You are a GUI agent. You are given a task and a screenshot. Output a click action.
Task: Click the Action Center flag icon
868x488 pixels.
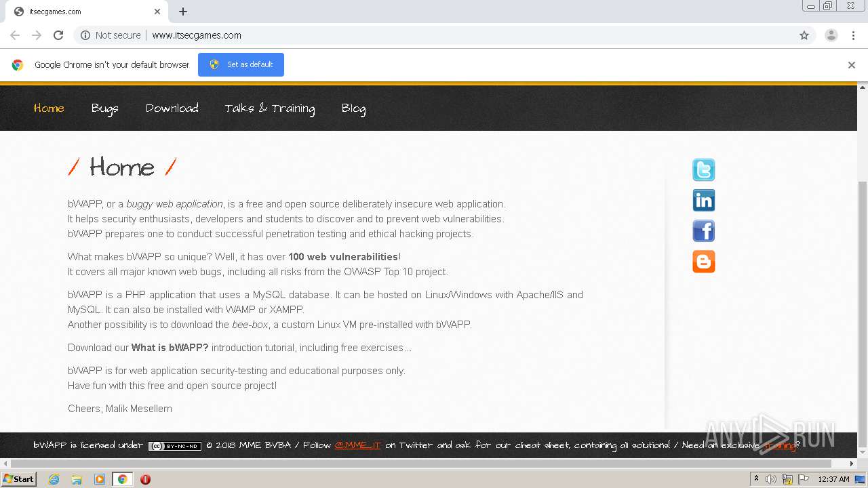804,479
